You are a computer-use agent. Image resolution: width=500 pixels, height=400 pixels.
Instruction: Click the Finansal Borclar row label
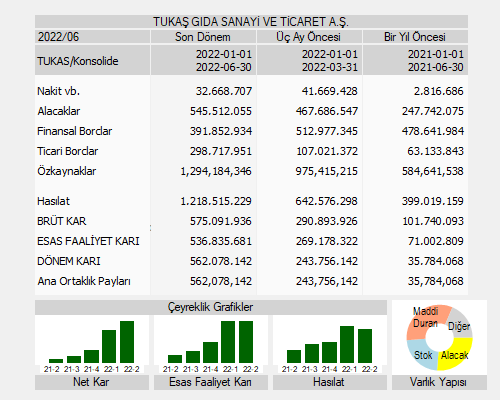click(75, 131)
